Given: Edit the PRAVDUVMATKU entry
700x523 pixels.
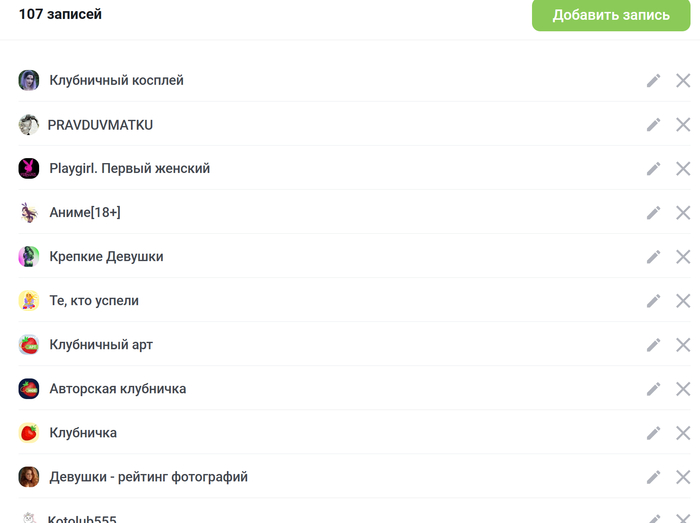Looking at the screenshot, I should click(x=654, y=125).
